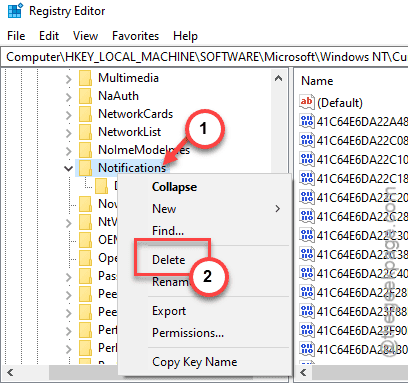Select binary value icon 41C64E6DA22C30
Viewport: 408px width, 383px height.
[x=307, y=235]
